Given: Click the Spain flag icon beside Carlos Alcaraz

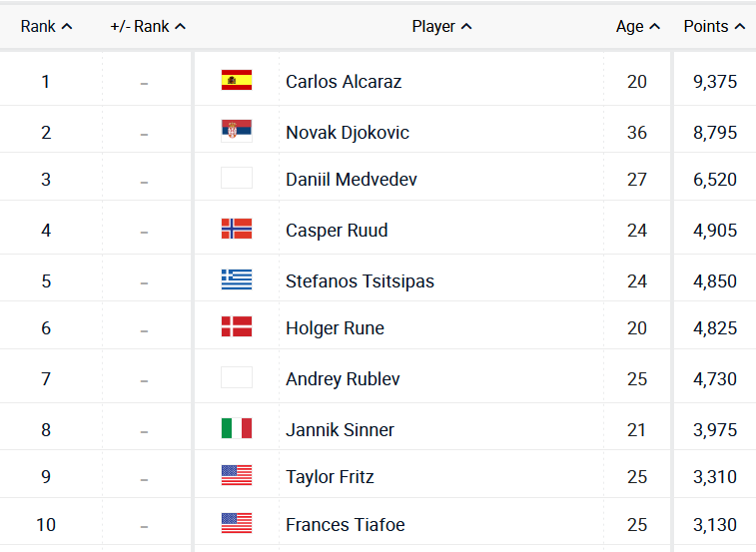Looking at the screenshot, I should click(x=237, y=81).
